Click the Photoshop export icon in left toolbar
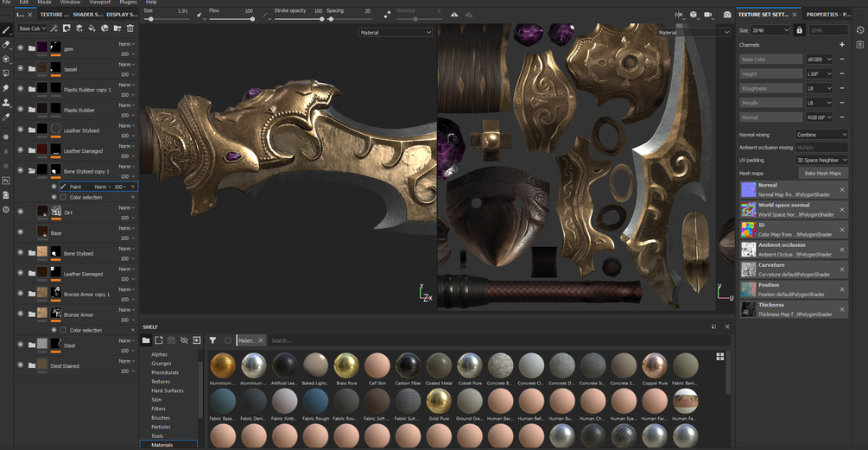The width and height of the screenshot is (868, 450). pos(6,181)
